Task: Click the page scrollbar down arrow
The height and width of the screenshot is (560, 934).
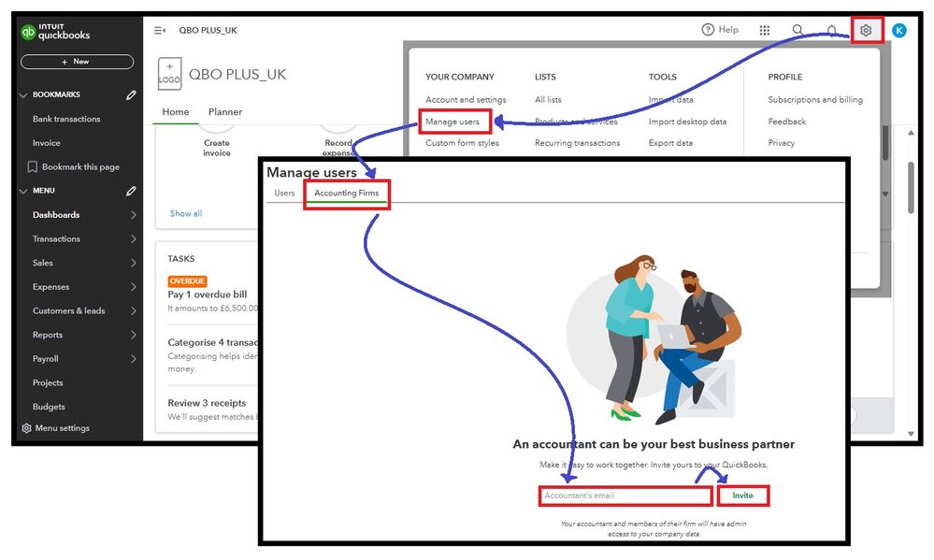Action: [911, 434]
